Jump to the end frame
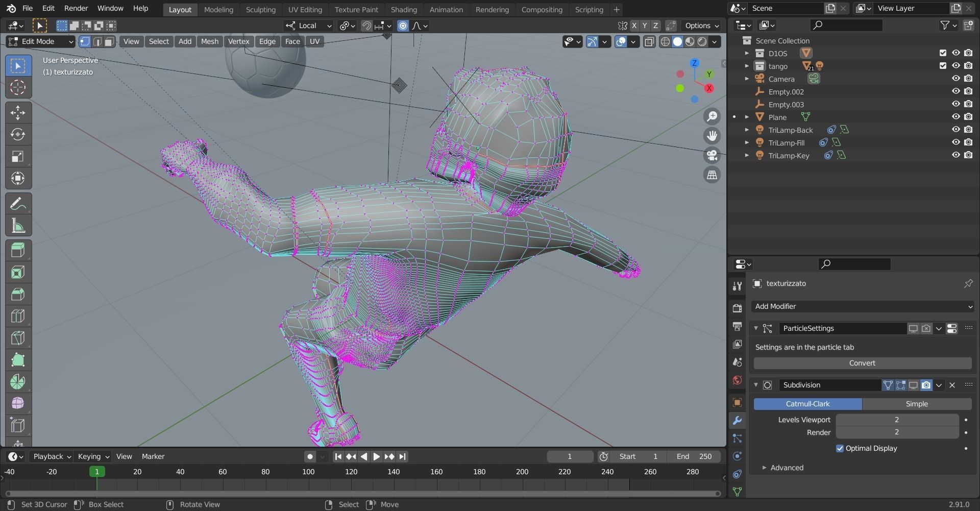The image size is (980, 511). [x=402, y=457]
